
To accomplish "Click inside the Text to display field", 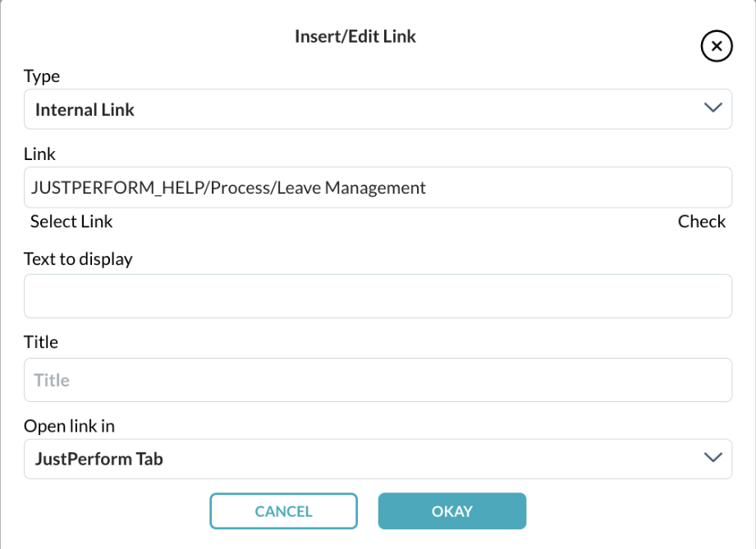I will pos(378,295).
